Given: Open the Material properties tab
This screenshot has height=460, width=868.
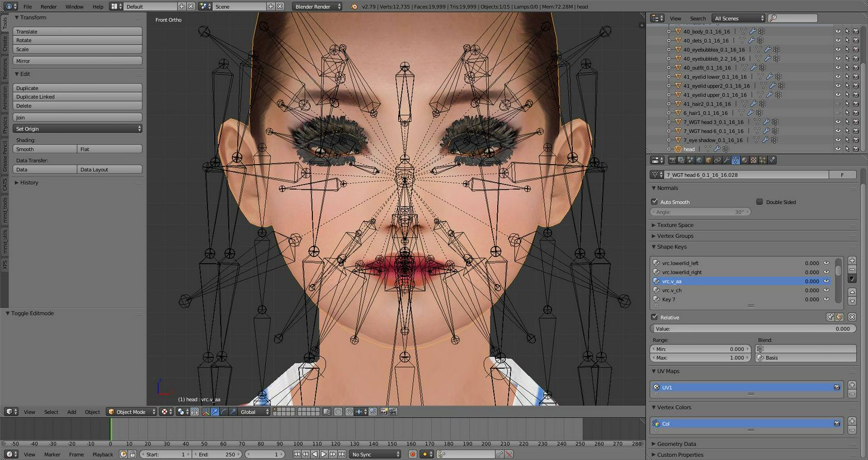Looking at the screenshot, I should [x=745, y=160].
